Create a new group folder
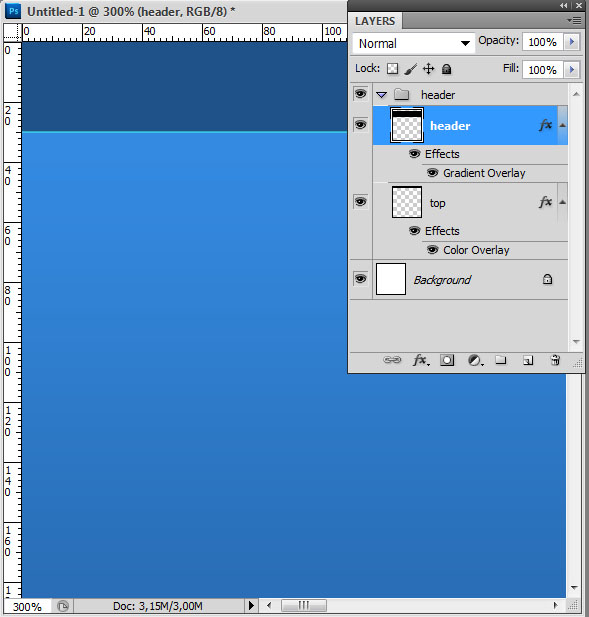The width and height of the screenshot is (589, 617). 500,360
